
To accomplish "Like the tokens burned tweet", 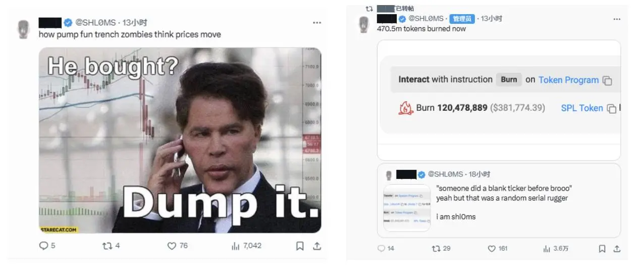I will coord(492,249).
